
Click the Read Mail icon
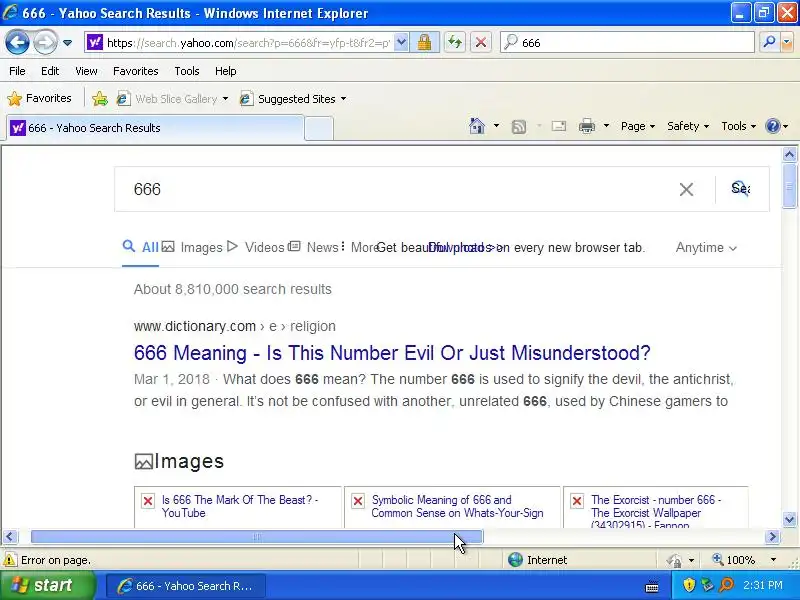click(x=559, y=126)
